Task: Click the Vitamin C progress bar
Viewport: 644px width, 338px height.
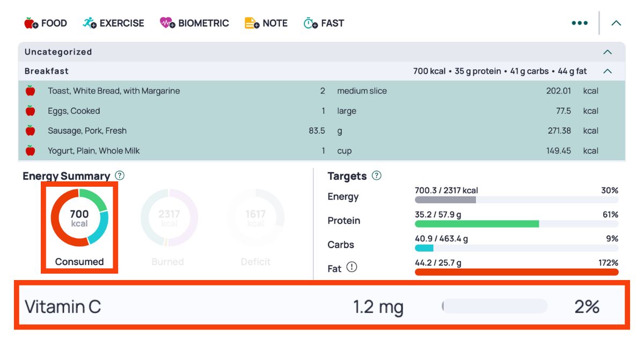Action: [494, 306]
